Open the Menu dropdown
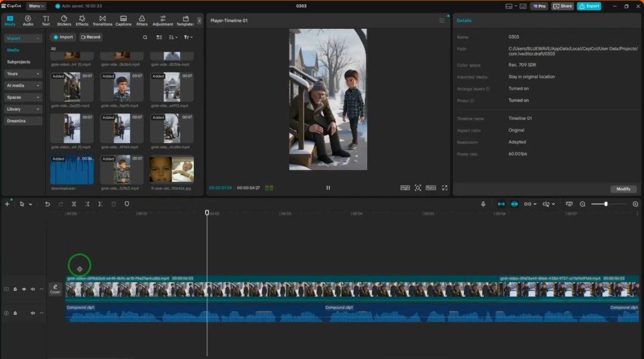644x359 pixels. (36, 6)
